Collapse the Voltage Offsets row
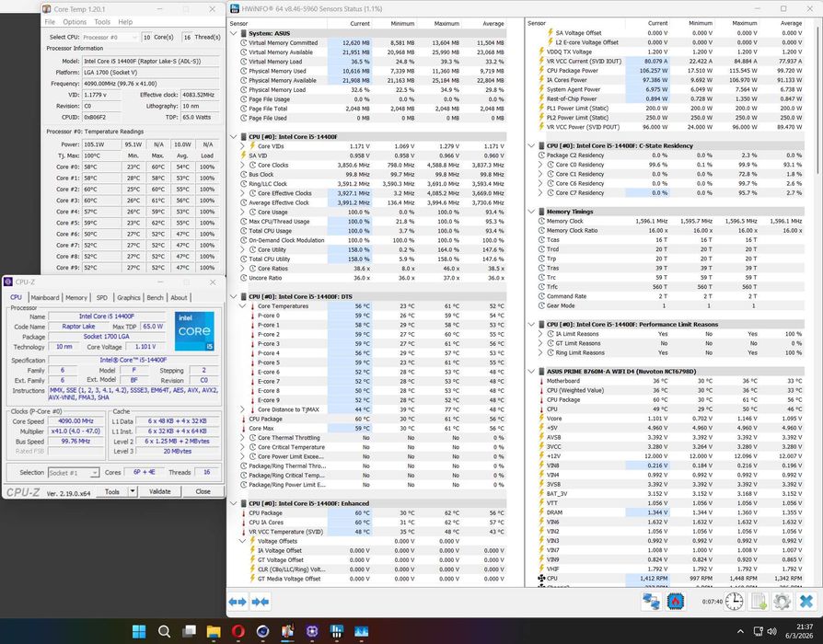The width and height of the screenshot is (823, 644). (x=242, y=541)
